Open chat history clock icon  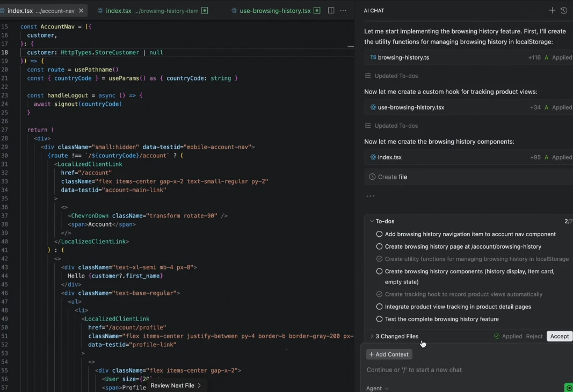(564, 11)
